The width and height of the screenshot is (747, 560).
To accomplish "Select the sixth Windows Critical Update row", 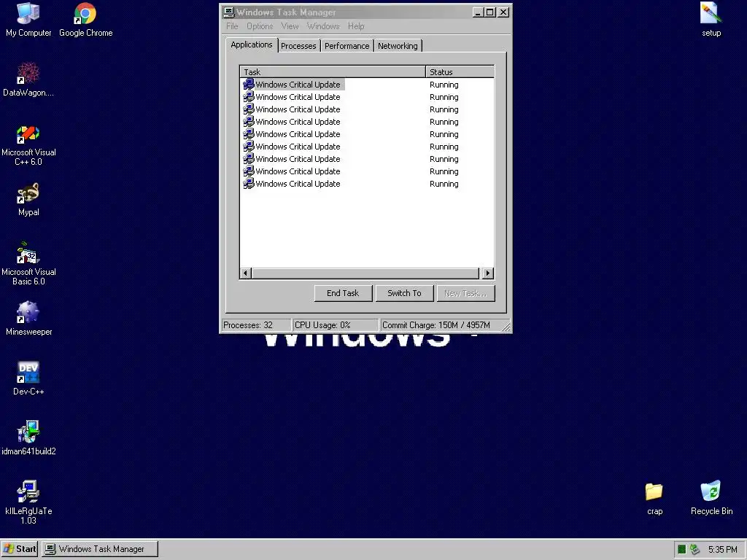I will 367,147.
